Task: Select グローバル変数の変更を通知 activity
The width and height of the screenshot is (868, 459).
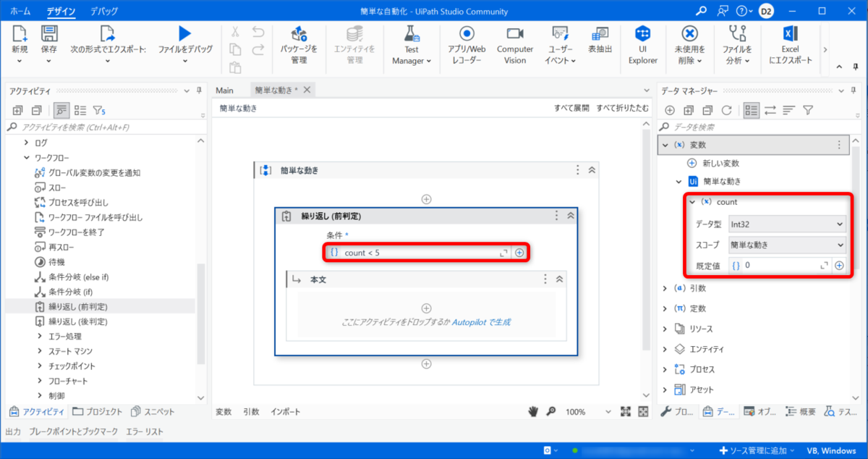Action: coord(94,172)
